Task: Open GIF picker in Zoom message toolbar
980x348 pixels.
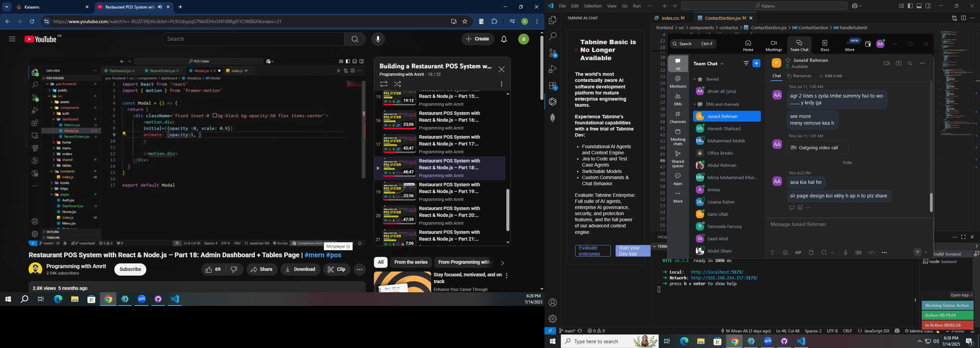Action: (x=798, y=253)
